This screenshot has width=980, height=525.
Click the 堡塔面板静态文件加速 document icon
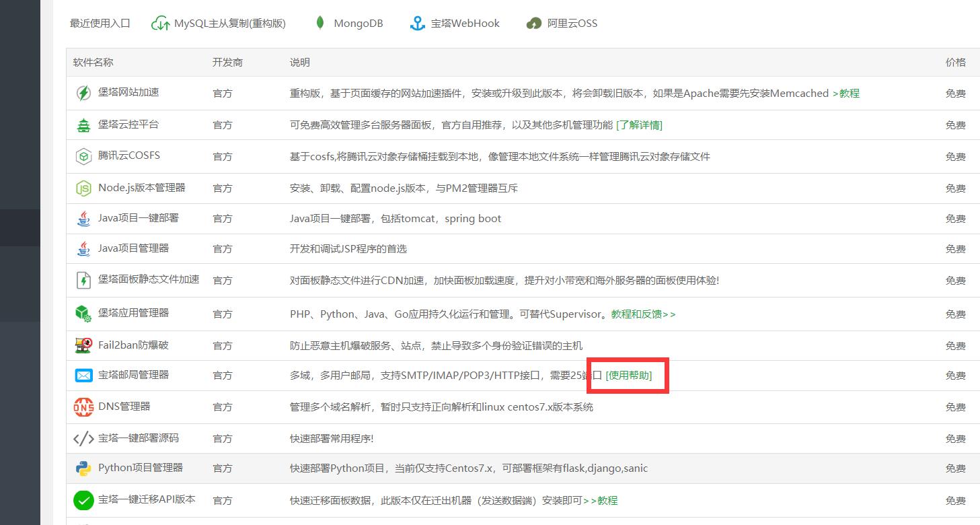[x=83, y=280]
